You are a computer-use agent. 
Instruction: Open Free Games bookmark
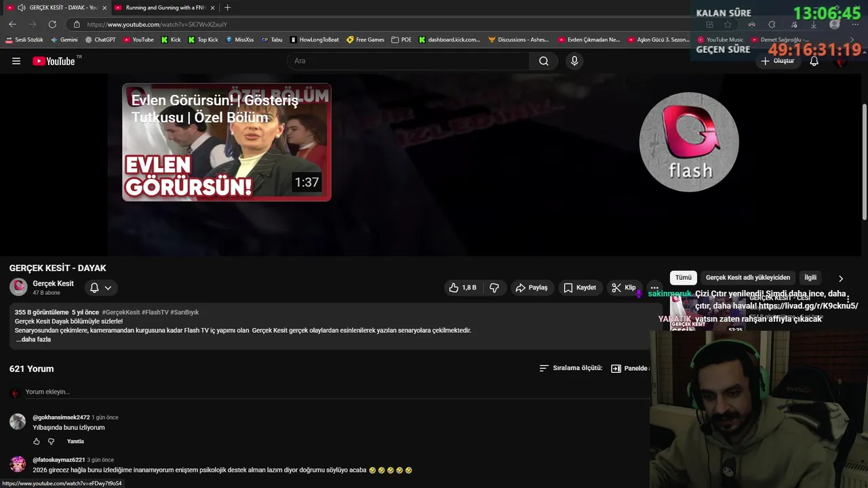[x=366, y=40]
